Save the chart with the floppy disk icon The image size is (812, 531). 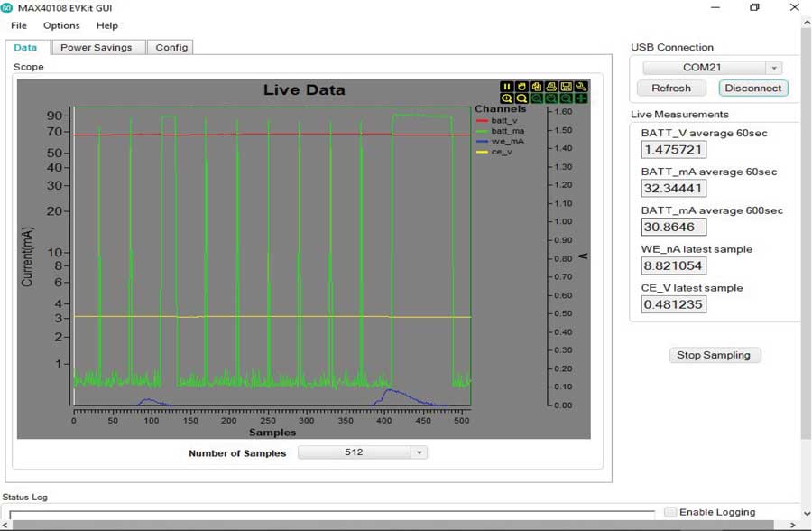click(566, 87)
